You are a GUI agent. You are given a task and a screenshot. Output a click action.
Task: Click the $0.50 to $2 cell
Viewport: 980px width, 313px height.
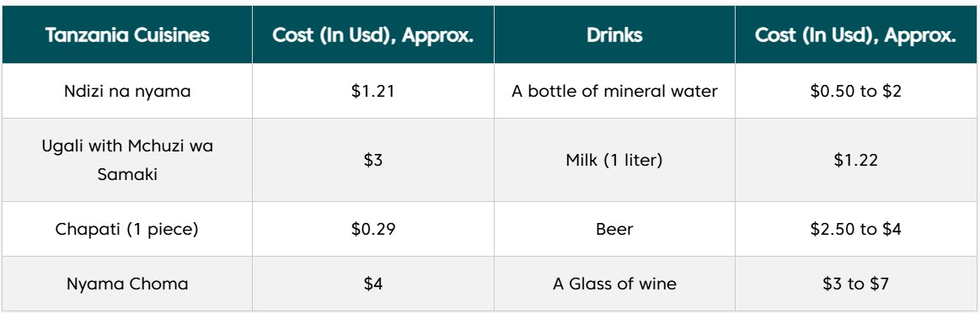tap(855, 91)
